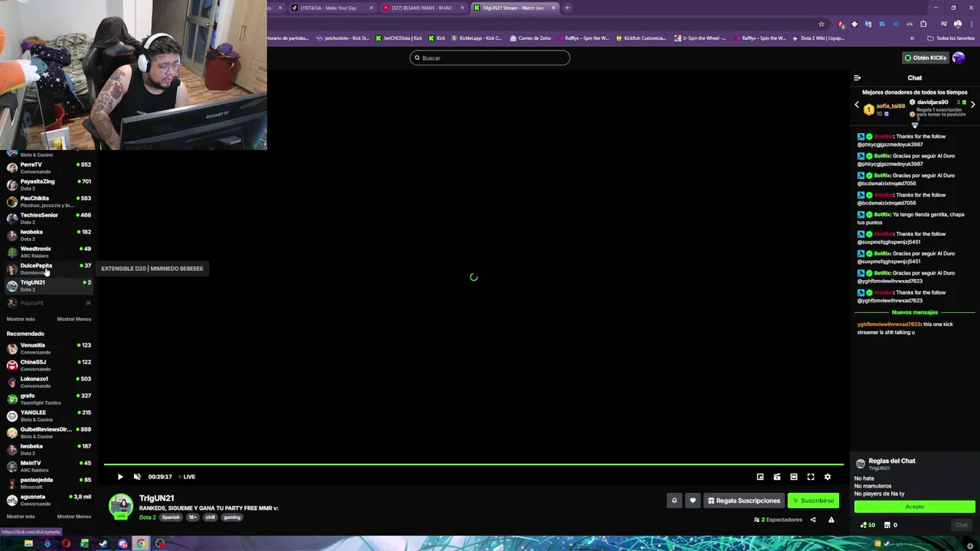Open Kicklet.app bookmark
Image resolution: width=980 pixels, height=551 pixels.
click(x=477, y=38)
